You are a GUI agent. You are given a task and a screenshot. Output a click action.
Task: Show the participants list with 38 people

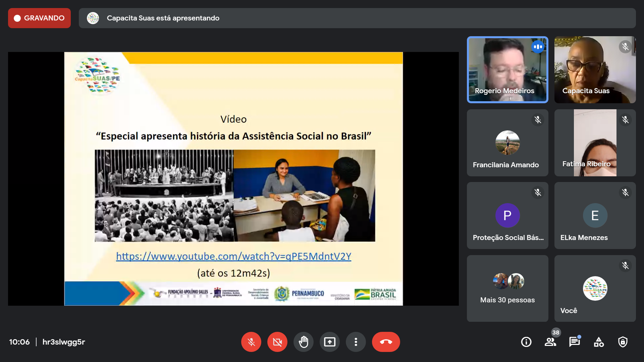tap(550, 342)
